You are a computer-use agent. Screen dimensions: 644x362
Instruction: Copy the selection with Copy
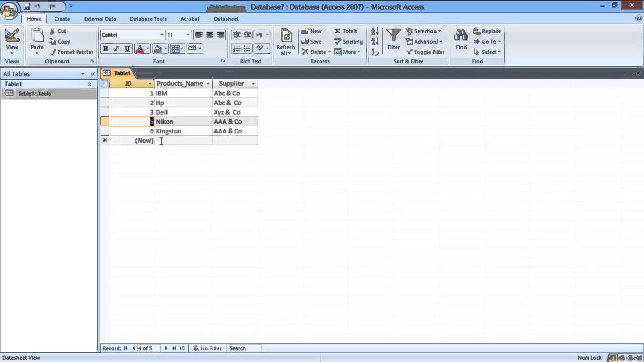[x=59, y=42]
